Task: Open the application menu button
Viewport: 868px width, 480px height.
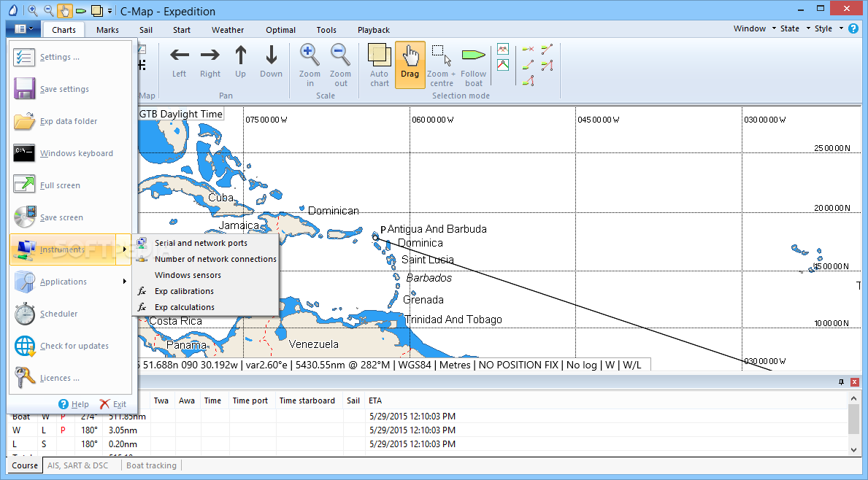Action: (x=23, y=28)
